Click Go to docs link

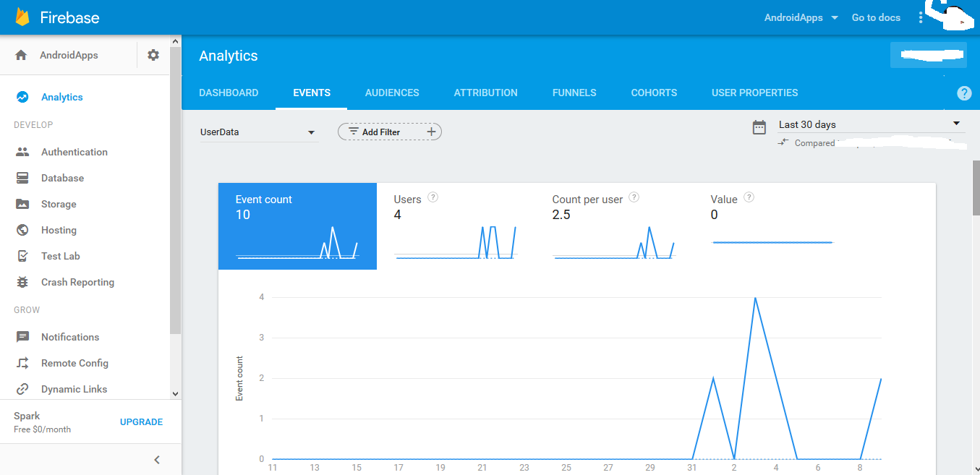coord(876,17)
